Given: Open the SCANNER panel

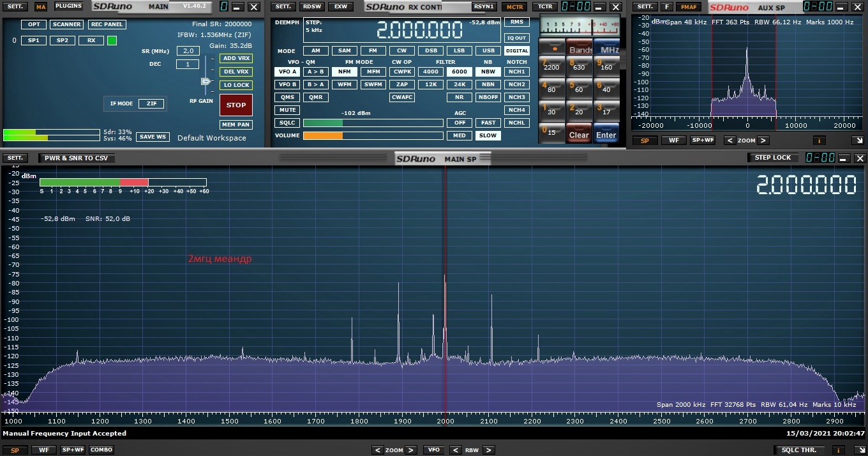Looking at the screenshot, I should pyautogui.click(x=67, y=24).
